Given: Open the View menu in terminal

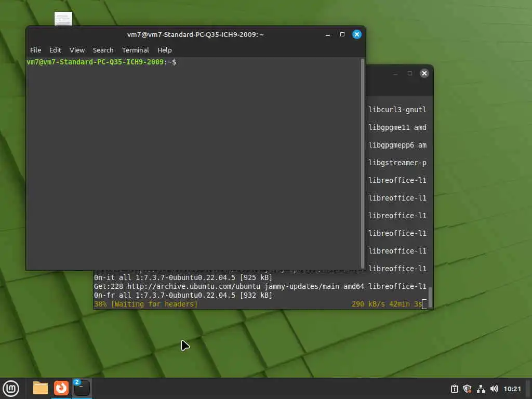Looking at the screenshot, I should (x=77, y=50).
